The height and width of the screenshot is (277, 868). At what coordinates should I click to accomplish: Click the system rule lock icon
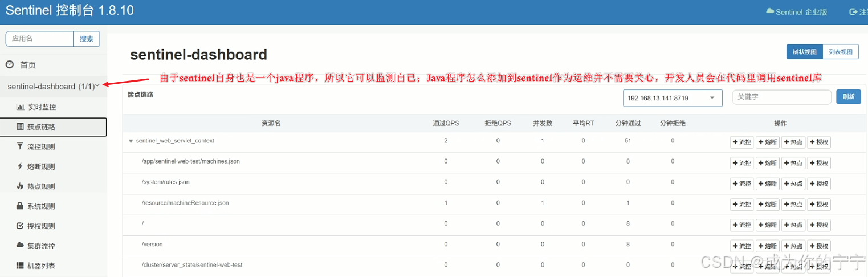tap(21, 206)
